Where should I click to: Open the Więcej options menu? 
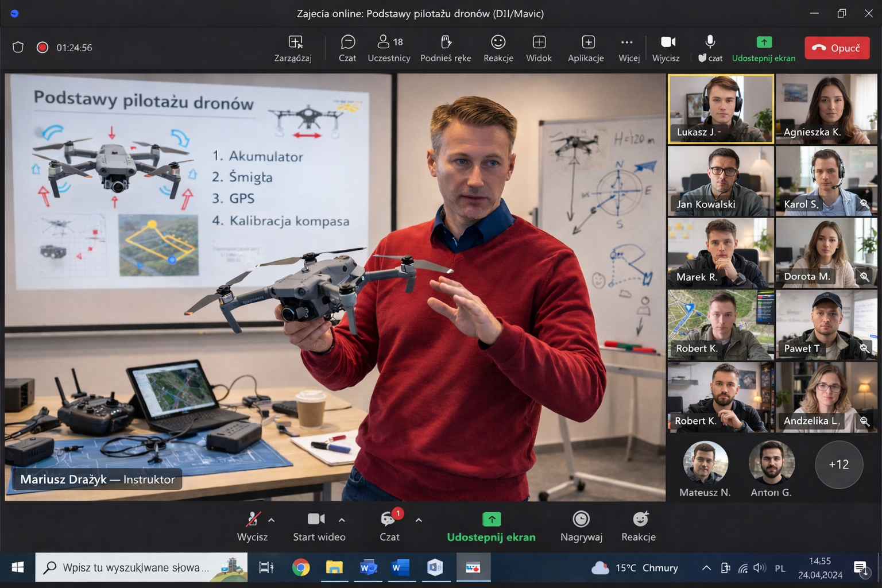coord(629,48)
